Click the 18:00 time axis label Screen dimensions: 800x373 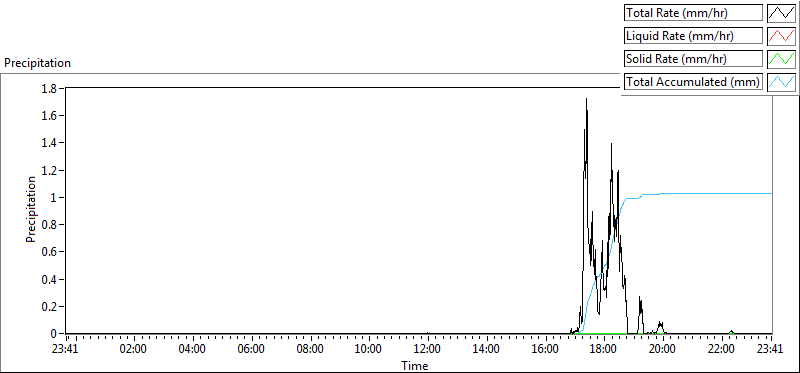(x=604, y=350)
